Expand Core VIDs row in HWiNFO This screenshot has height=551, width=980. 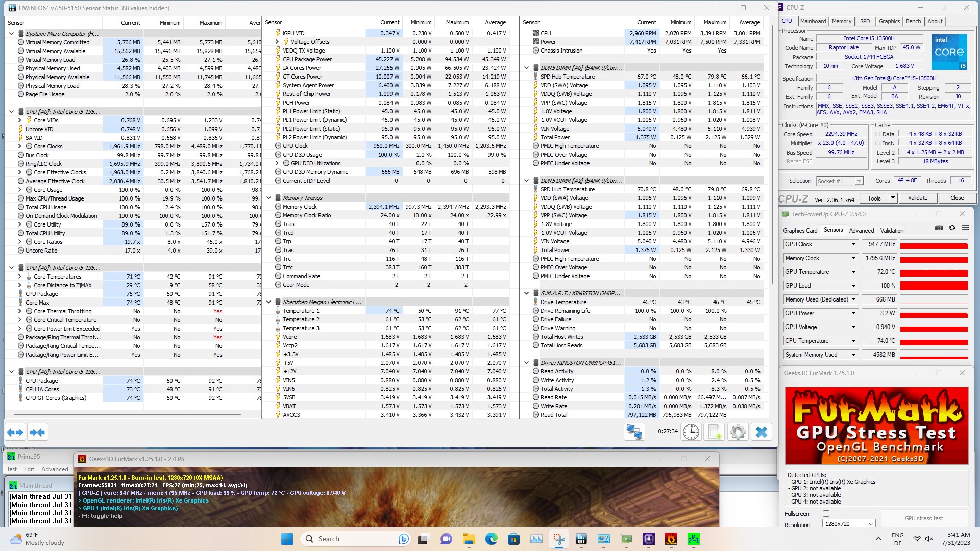(20, 120)
